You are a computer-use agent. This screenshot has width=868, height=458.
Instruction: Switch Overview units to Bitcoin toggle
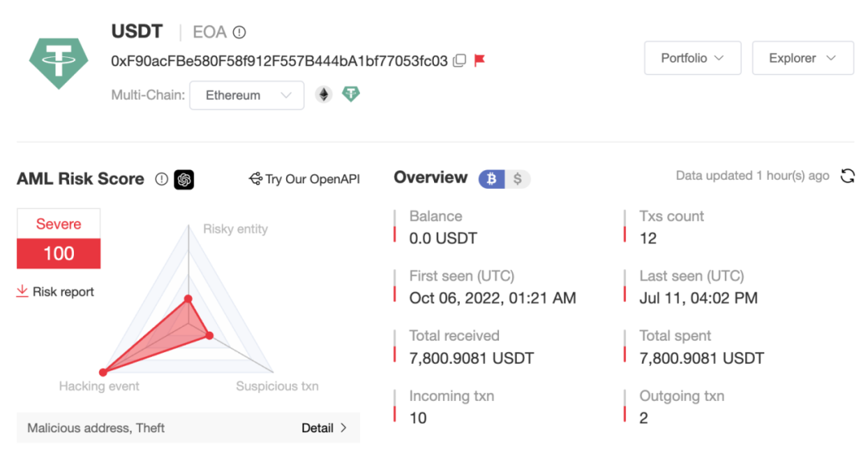(x=492, y=178)
